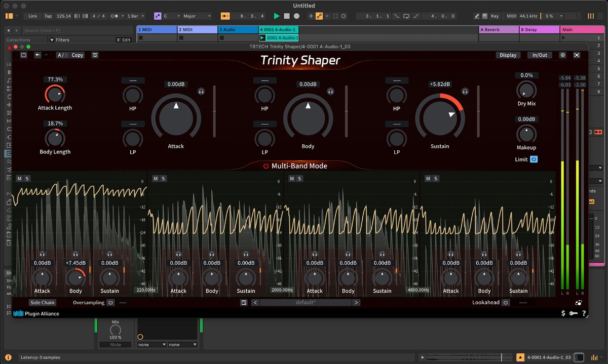Solo the first band with S button
Image resolution: width=608 pixels, height=364 pixels.
click(27, 178)
